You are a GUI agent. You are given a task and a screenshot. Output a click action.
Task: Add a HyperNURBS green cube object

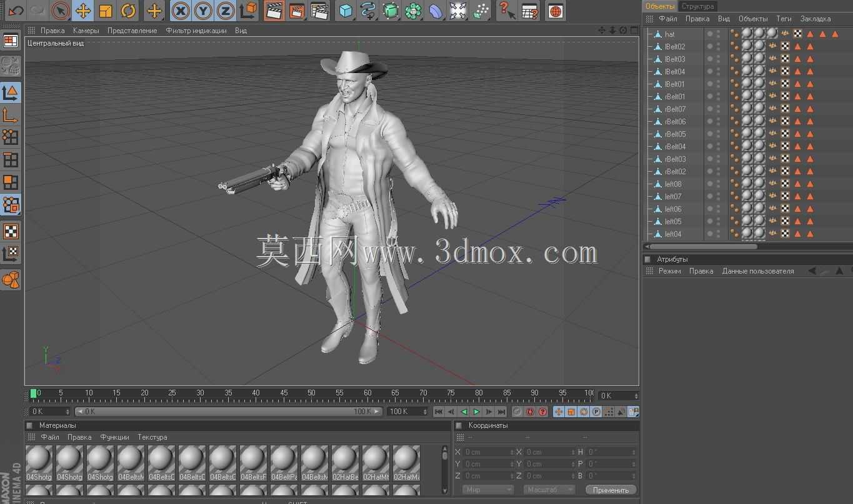(x=391, y=11)
